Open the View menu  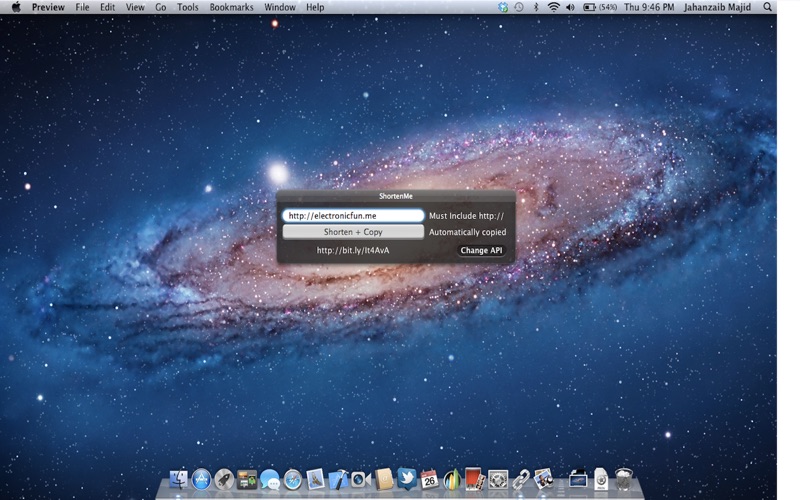[135, 7]
